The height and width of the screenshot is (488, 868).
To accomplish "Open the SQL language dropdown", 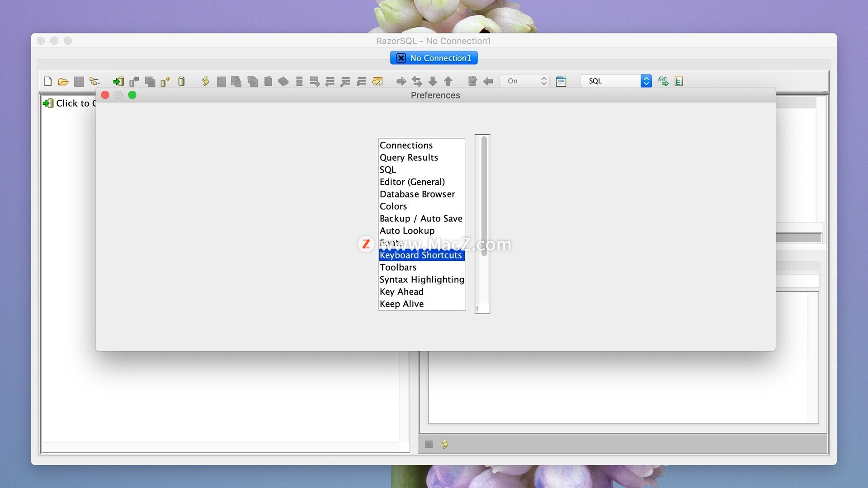I will pos(617,81).
